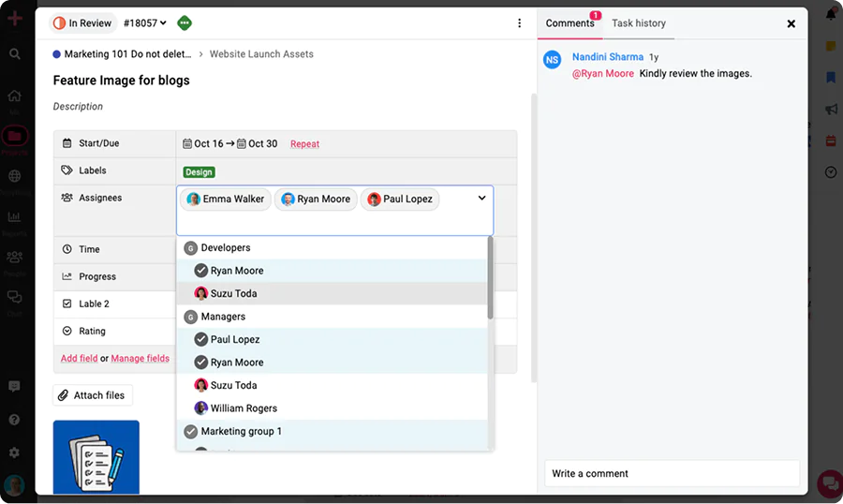Select the Design label tag
This screenshot has height=504, width=843.
pos(199,172)
